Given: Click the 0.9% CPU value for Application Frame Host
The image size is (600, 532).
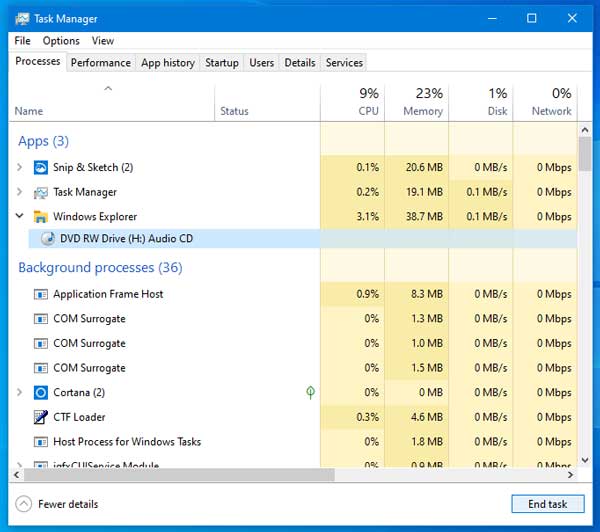Looking at the screenshot, I should click(368, 294).
